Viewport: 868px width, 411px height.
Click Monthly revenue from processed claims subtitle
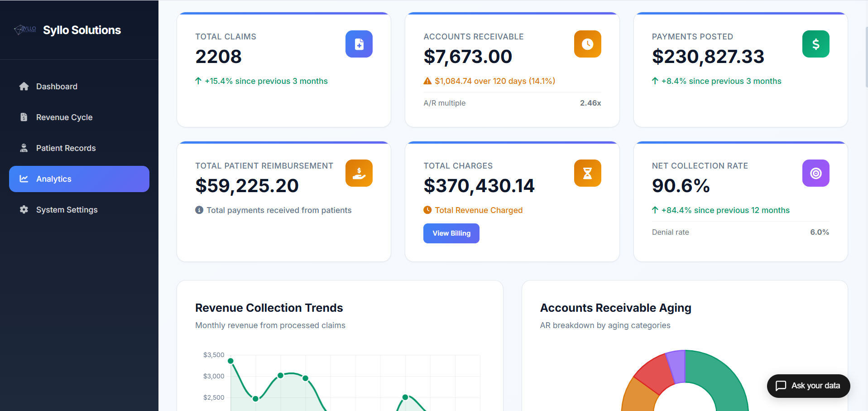(270, 325)
